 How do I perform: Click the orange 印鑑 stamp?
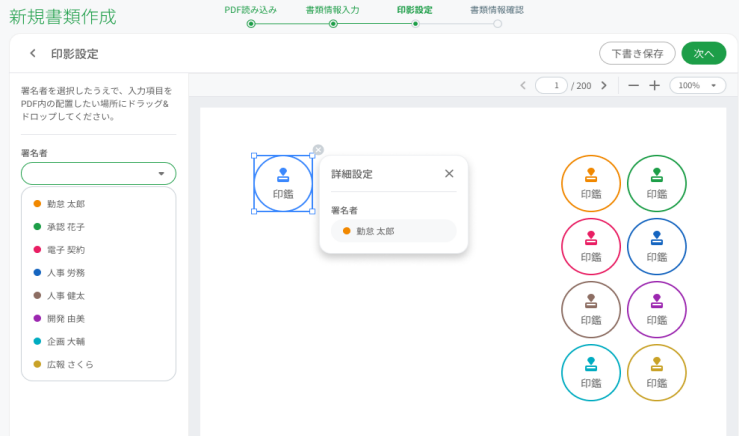click(x=591, y=183)
